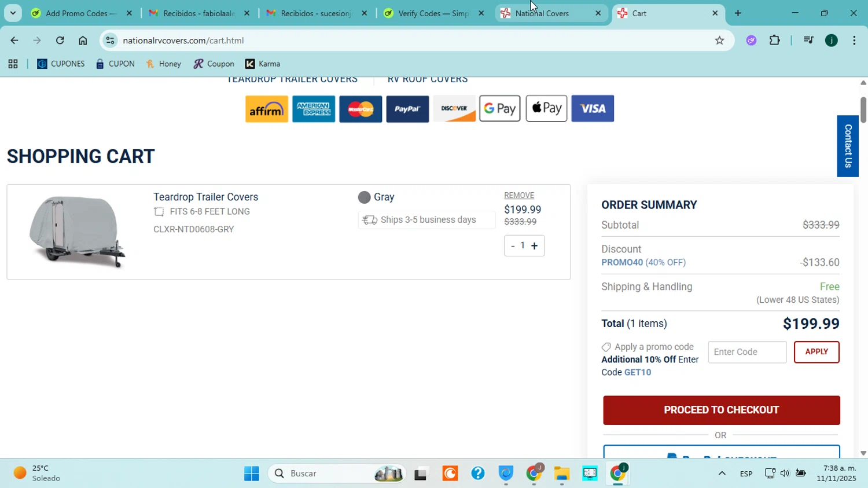
Task: Click the Visa card logo
Action: tap(593, 109)
